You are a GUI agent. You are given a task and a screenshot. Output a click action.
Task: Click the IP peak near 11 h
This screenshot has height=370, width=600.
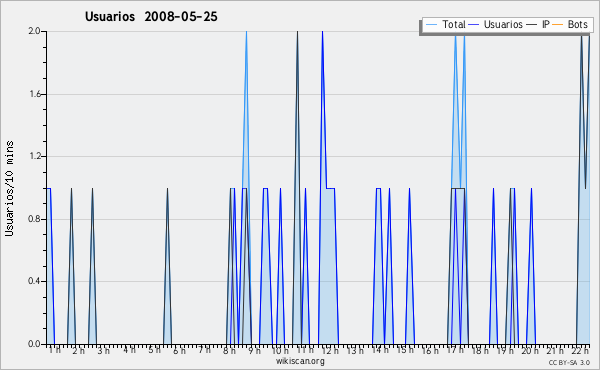pyautogui.click(x=297, y=33)
